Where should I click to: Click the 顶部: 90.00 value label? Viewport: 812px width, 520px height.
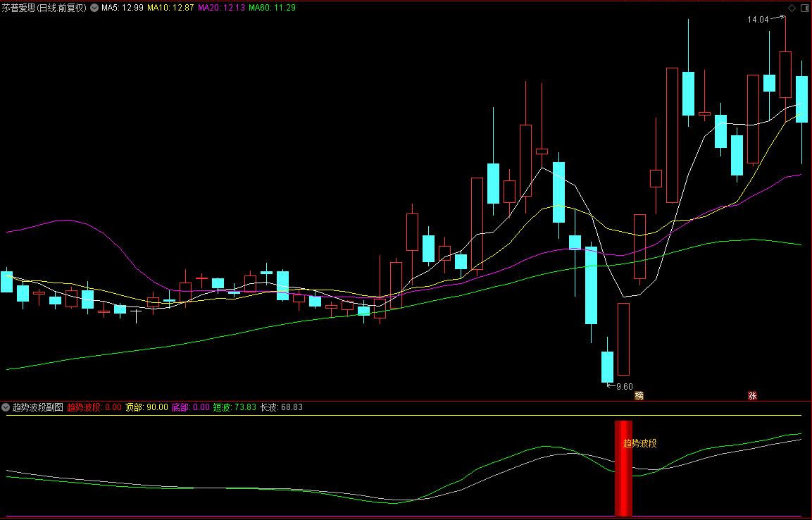146,407
